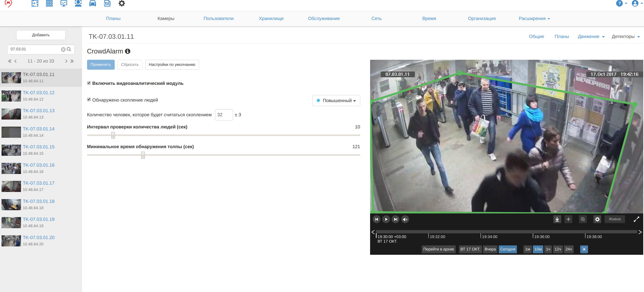644x292 pixels.
Task: Click the download icon in video player
Action: coord(557,219)
